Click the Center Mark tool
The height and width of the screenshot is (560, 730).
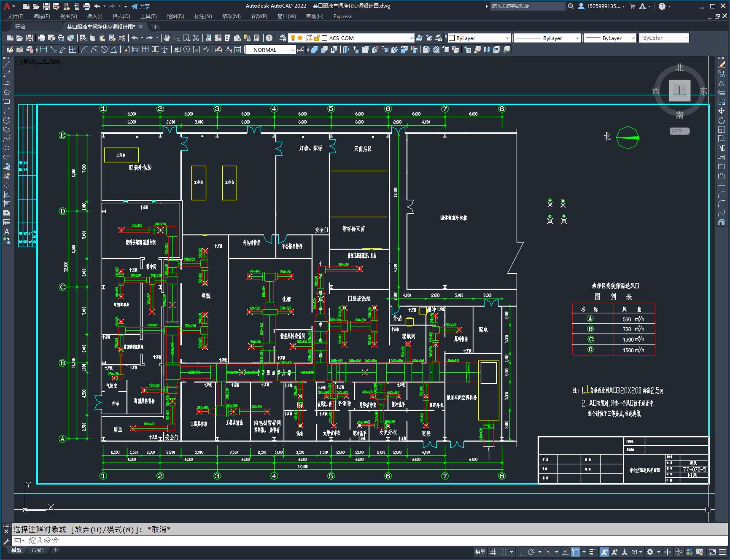(186, 49)
